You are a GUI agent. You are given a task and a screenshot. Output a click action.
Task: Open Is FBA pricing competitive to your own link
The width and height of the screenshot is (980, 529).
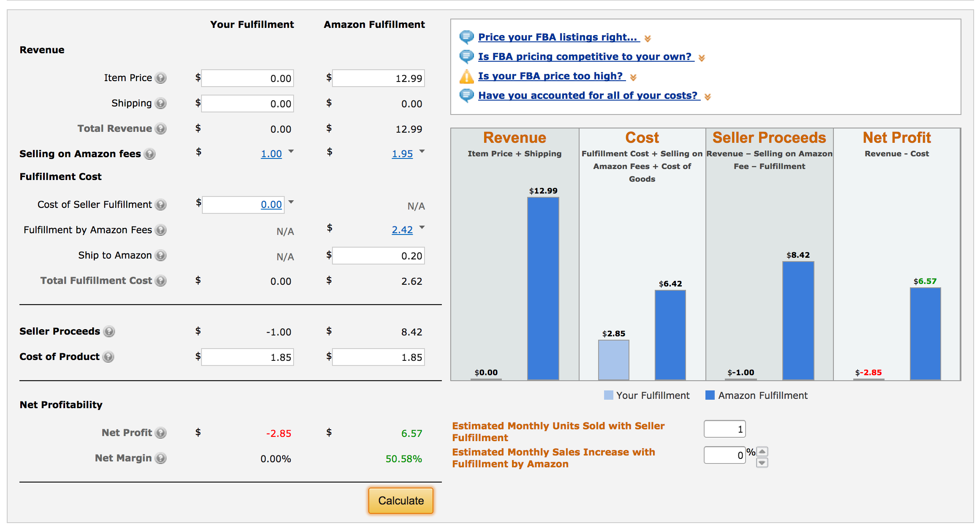coord(586,57)
